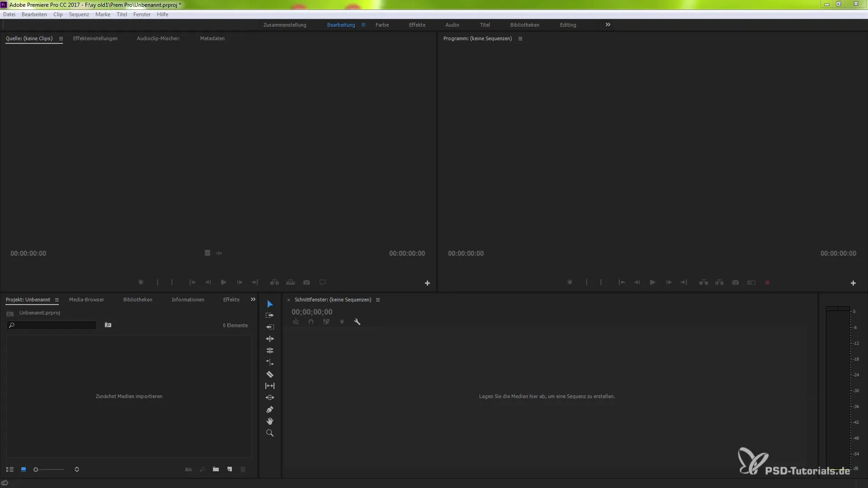This screenshot has width=868, height=488.
Task: Select the Zoom magnifier tool
Action: pos(270,433)
